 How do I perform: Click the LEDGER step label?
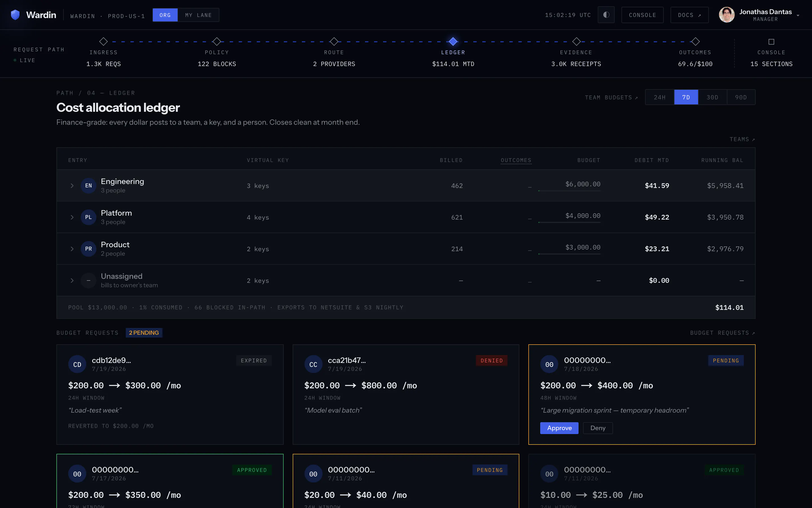tap(453, 52)
